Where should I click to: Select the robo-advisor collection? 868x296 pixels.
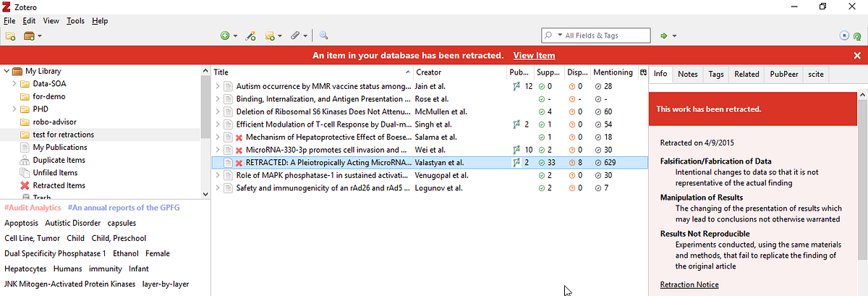click(56, 122)
